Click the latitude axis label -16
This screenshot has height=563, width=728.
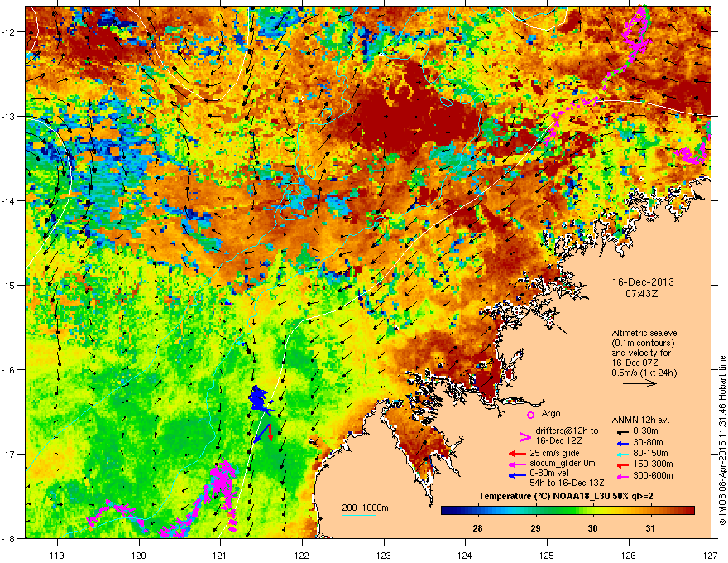click(x=8, y=370)
